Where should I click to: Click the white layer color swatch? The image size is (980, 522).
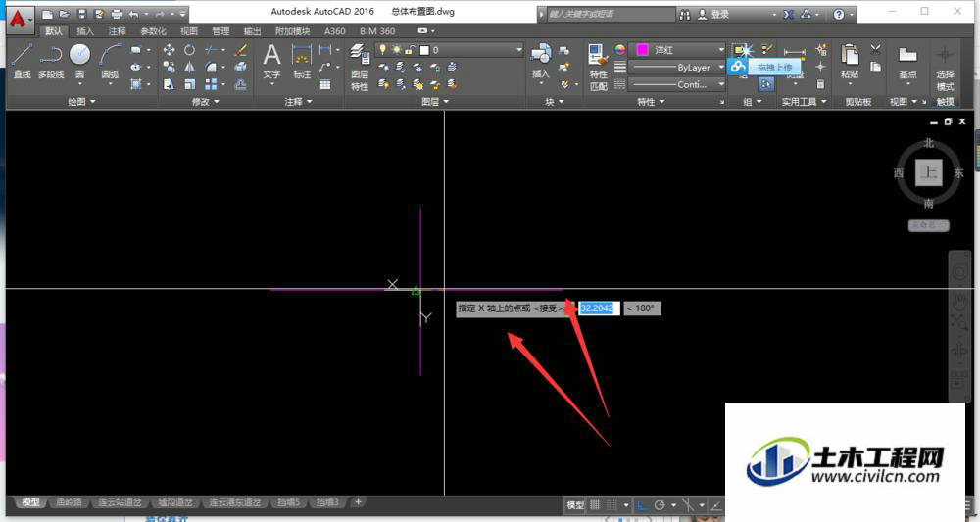(x=424, y=49)
